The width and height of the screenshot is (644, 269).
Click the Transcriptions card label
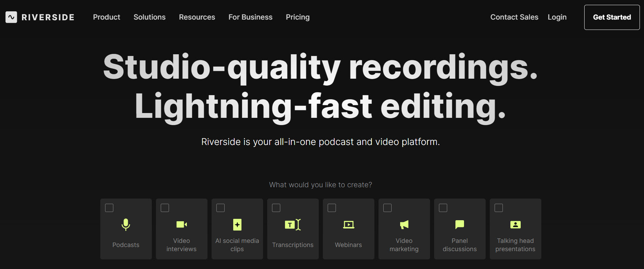click(293, 245)
